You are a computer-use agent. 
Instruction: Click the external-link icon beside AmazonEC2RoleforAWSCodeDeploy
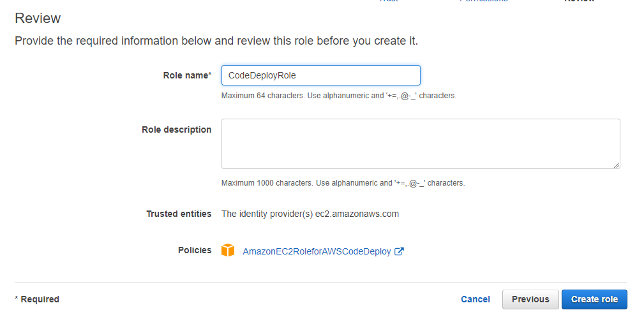pyautogui.click(x=399, y=251)
